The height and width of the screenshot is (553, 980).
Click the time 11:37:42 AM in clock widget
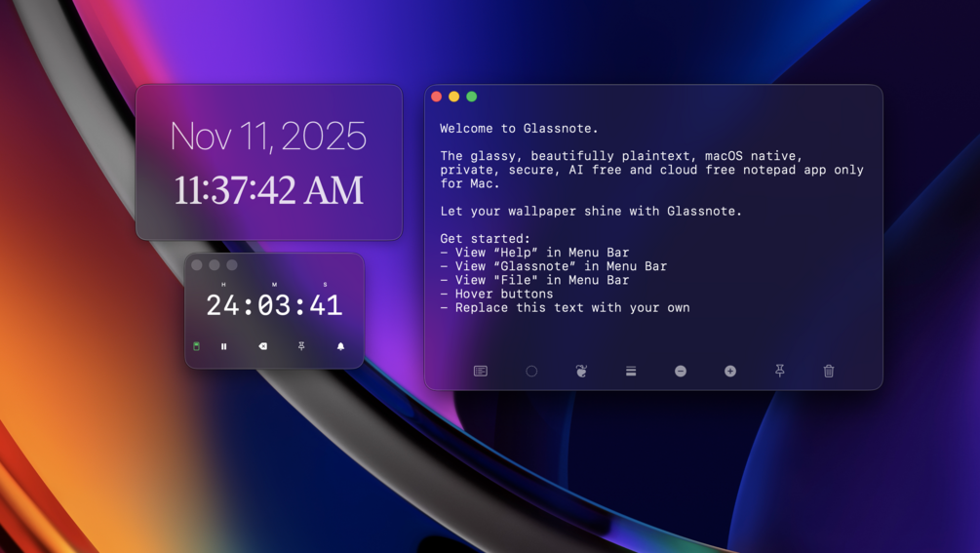[268, 190]
